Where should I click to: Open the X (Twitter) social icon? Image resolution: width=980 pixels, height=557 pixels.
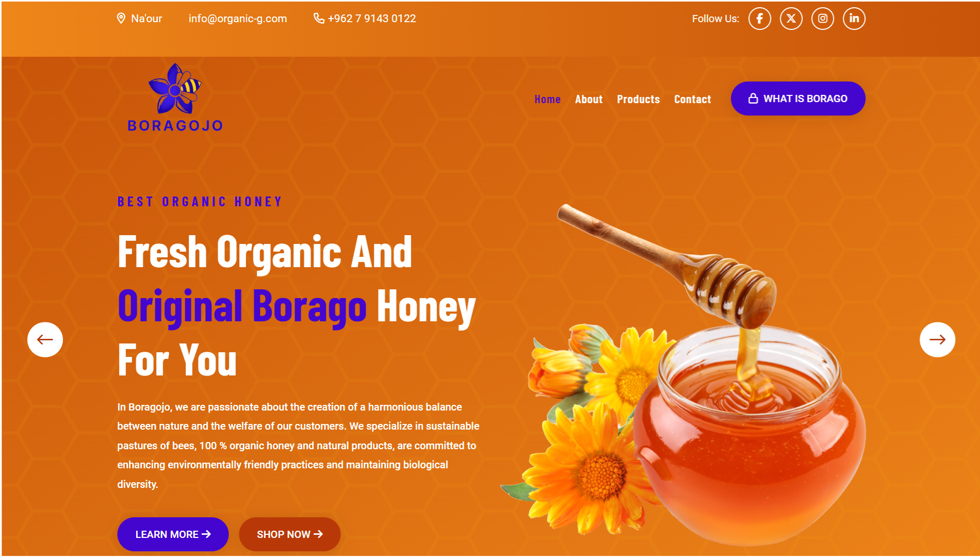791,19
